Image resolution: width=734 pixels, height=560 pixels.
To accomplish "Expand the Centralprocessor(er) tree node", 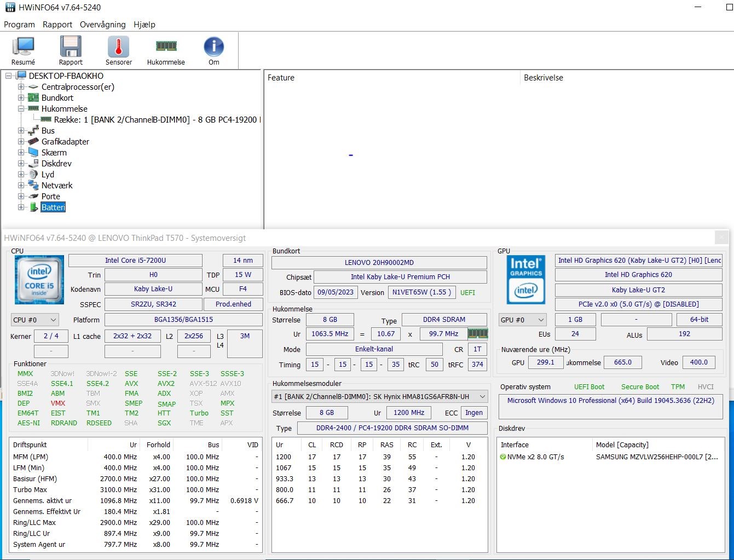I will tap(21, 86).
